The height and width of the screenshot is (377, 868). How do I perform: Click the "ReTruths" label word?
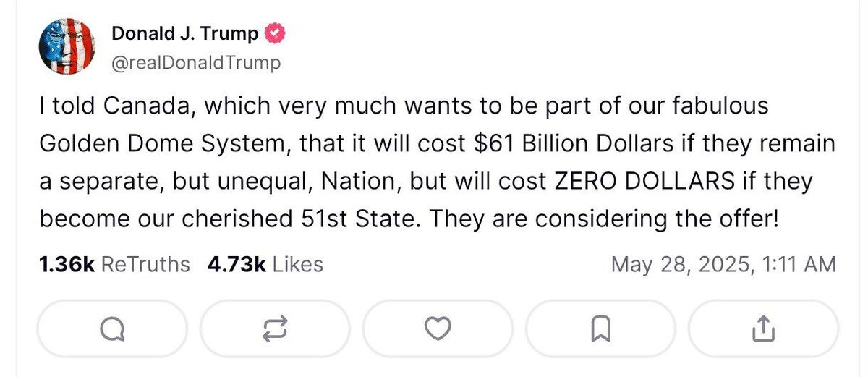click(145, 264)
